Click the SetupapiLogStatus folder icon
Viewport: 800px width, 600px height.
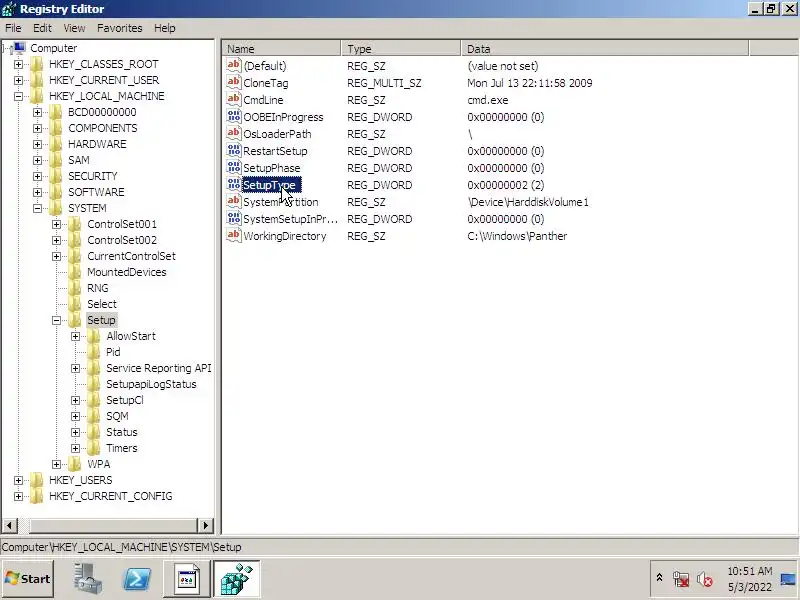tap(94, 384)
